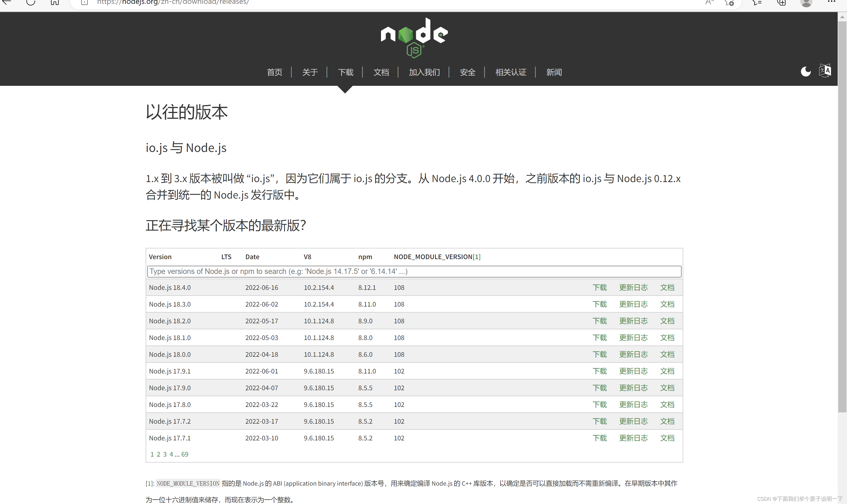Open the 文档 navigation menu item

(x=381, y=72)
